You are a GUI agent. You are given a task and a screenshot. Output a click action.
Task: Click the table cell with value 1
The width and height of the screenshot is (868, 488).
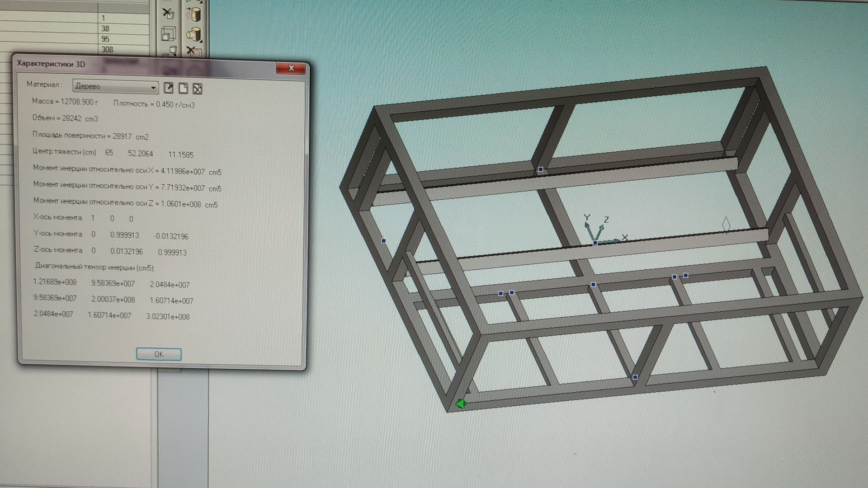[123, 18]
